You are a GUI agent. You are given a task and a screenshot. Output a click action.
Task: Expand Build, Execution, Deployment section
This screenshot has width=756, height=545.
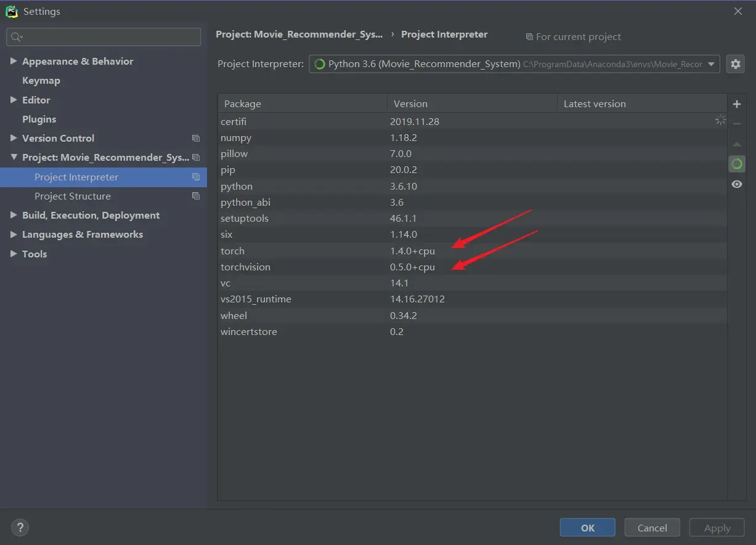[x=14, y=215]
